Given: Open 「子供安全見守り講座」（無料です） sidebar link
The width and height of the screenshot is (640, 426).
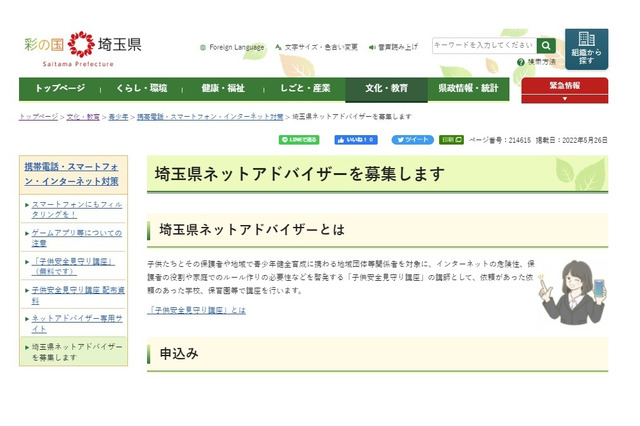Looking at the screenshot, I should [x=73, y=266].
